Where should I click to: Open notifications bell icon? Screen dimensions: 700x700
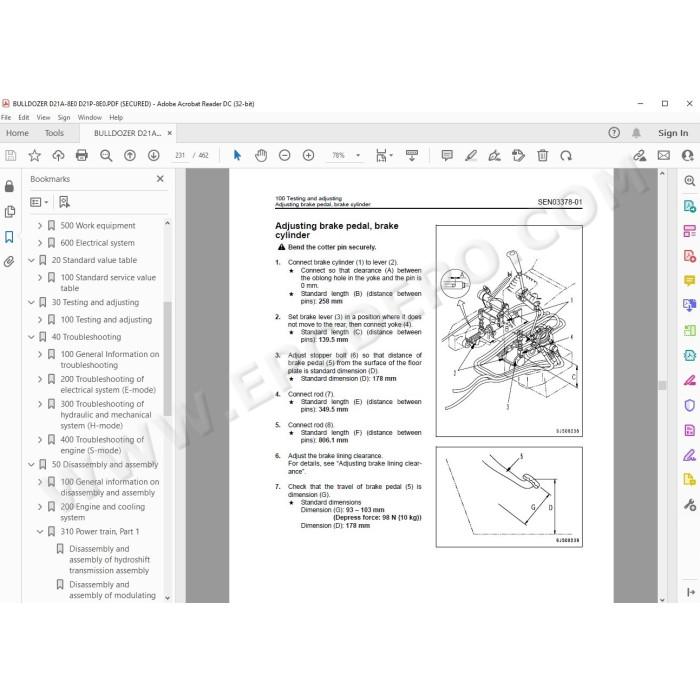point(636,133)
